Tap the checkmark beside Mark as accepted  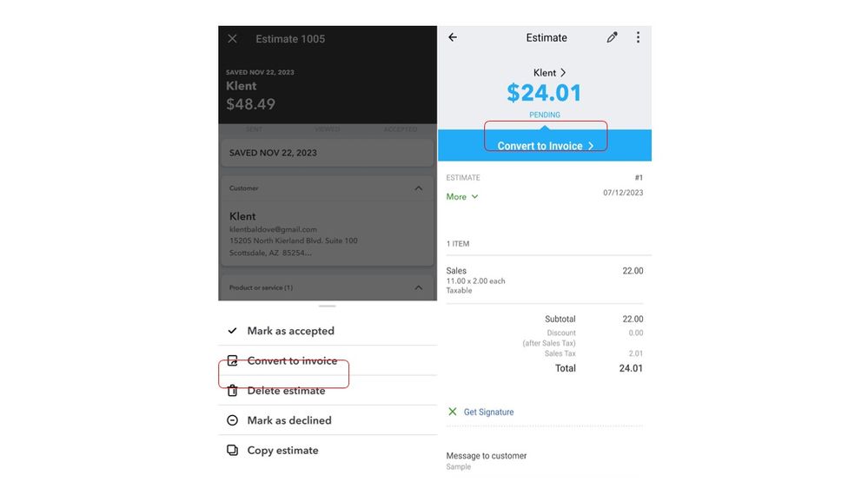(x=232, y=331)
